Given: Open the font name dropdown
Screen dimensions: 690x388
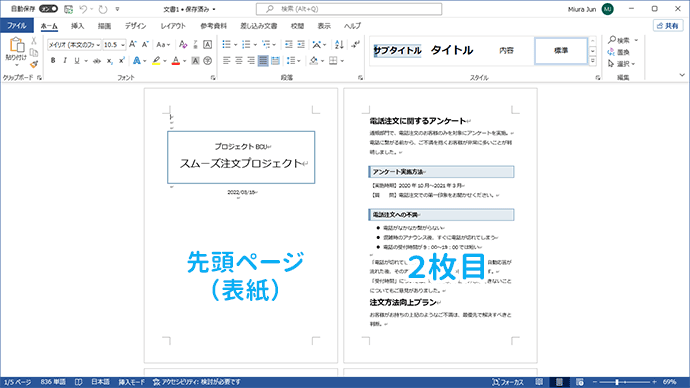Looking at the screenshot, I should [98, 45].
